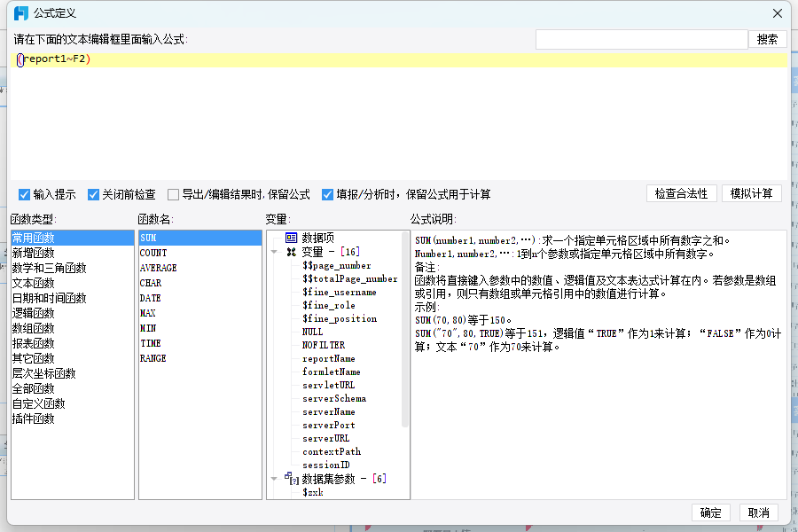798x532 pixels.
Task: Click the 搜索 search button
Action: coord(768,39)
